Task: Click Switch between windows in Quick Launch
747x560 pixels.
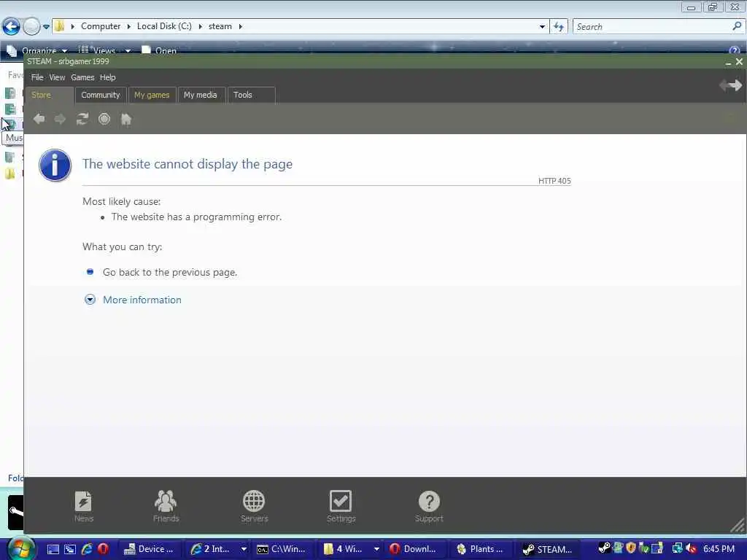Action: (x=69, y=549)
